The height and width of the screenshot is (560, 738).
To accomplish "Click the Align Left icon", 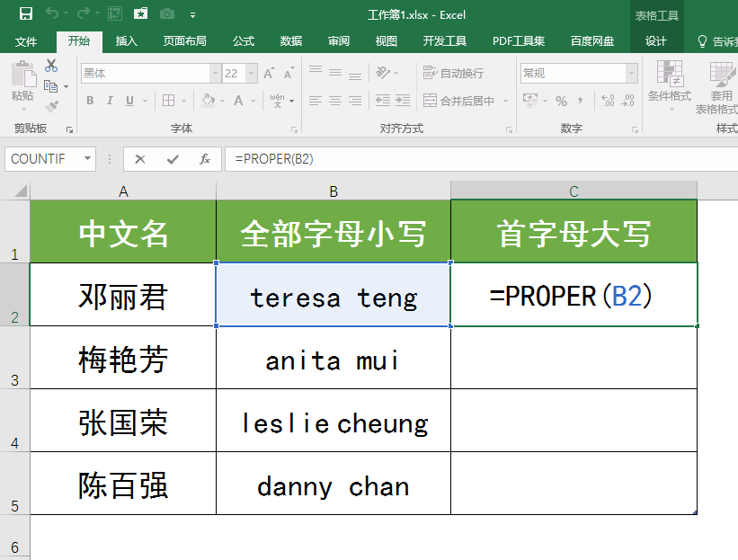I will pos(316,101).
